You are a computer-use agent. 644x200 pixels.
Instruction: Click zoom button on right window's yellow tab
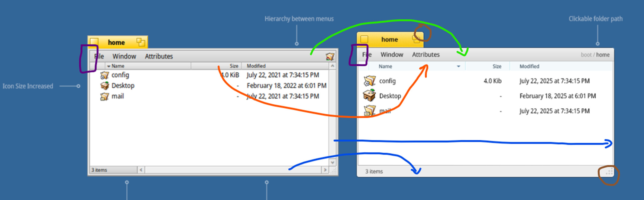tap(416, 39)
